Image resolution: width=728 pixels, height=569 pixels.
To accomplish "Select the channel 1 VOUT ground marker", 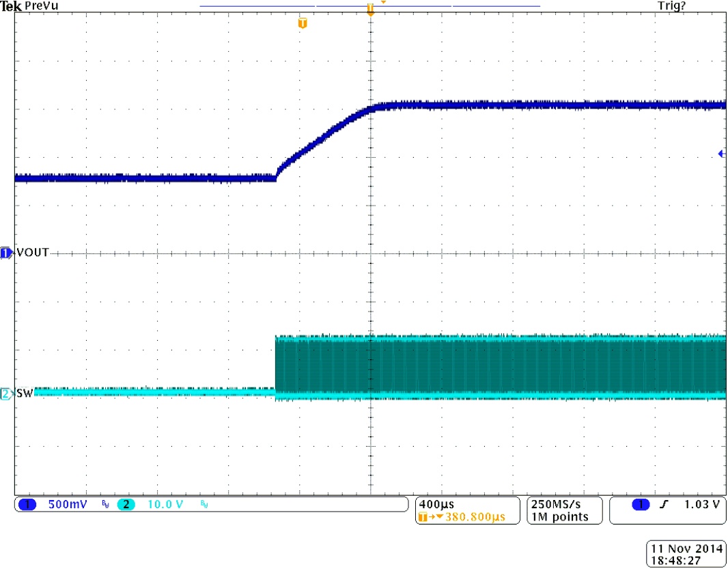I will (x=6, y=253).
